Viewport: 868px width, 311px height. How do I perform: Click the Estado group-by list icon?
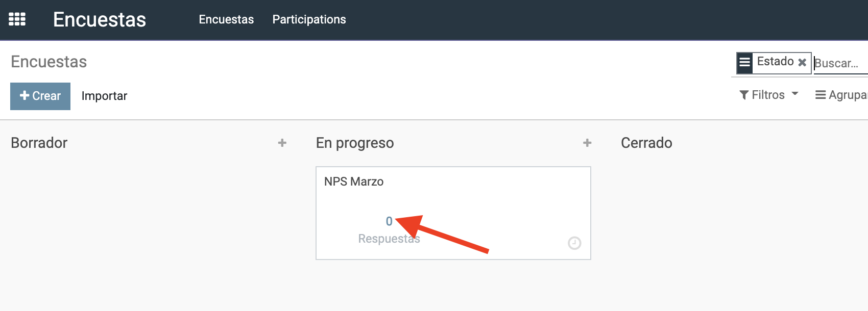click(x=745, y=63)
